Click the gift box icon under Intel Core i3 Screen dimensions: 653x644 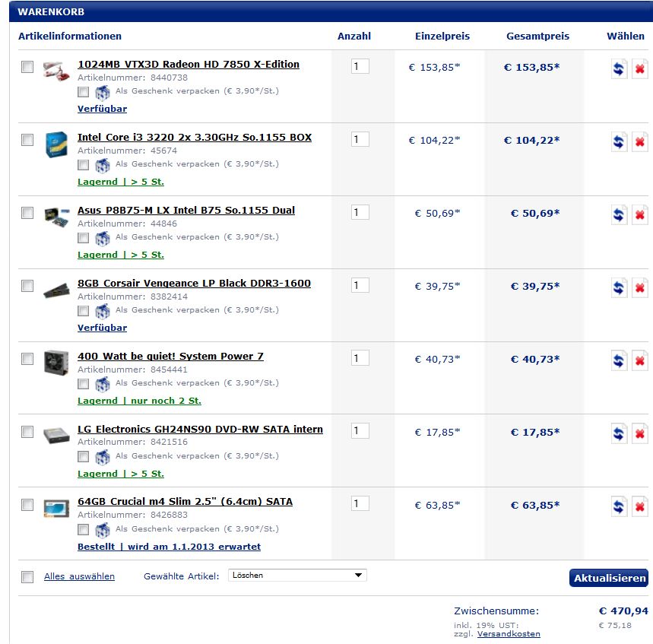point(103,166)
